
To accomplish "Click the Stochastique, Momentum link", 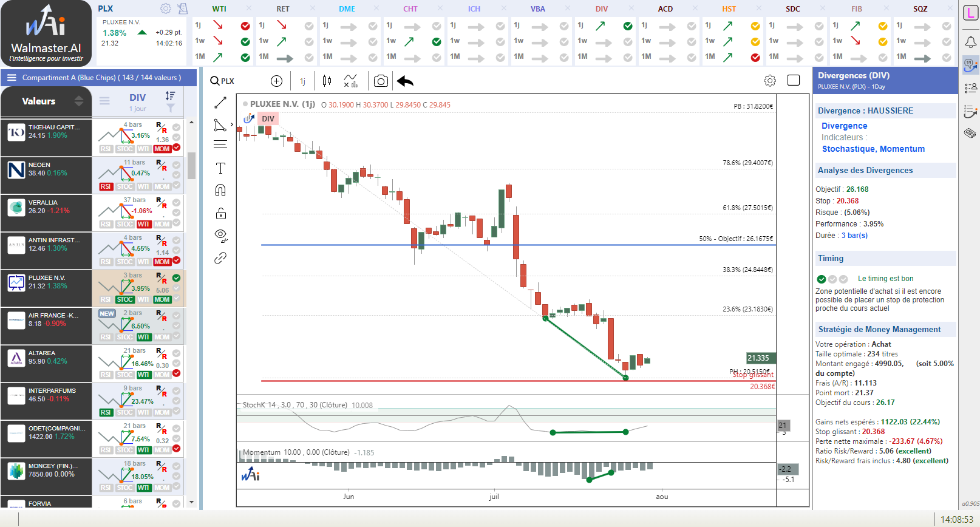I will pos(873,149).
